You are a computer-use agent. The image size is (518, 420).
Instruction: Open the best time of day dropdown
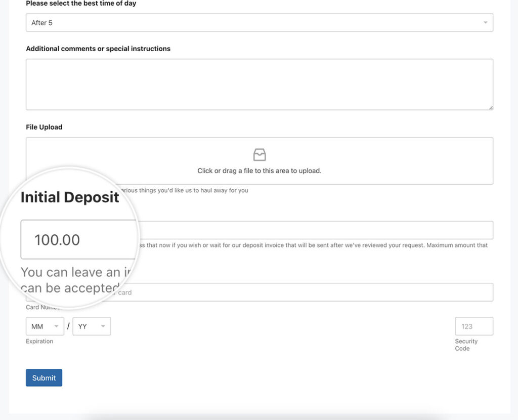click(x=260, y=22)
